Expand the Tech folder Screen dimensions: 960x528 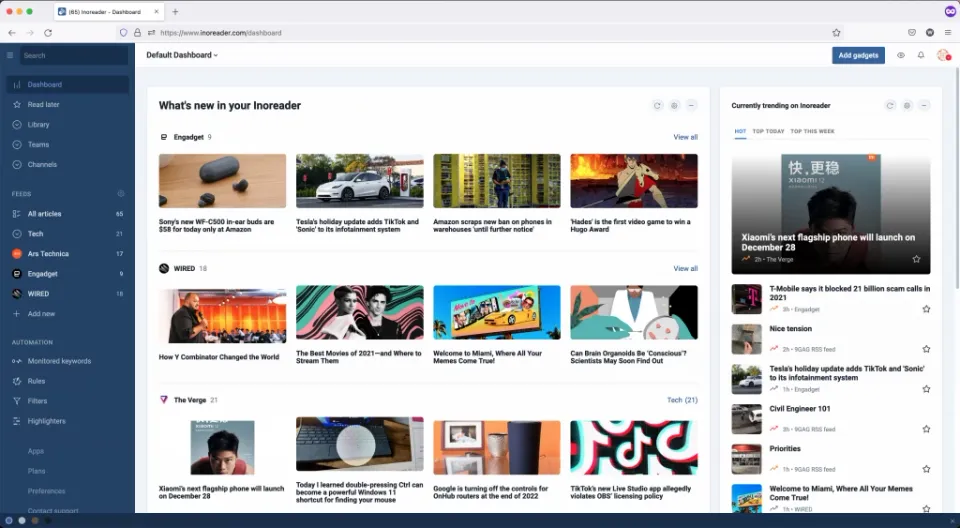pyautogui.click(x=17, y=234)
